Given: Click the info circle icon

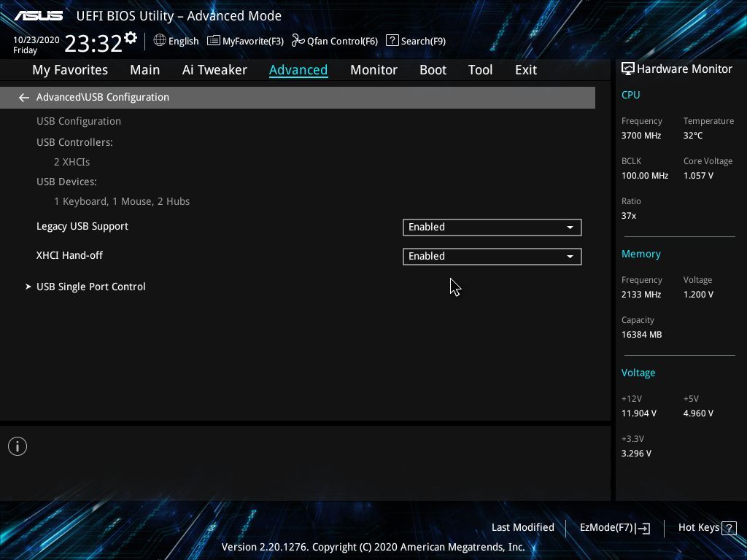Looking at the screenshot, I should [x=18, y=446].
